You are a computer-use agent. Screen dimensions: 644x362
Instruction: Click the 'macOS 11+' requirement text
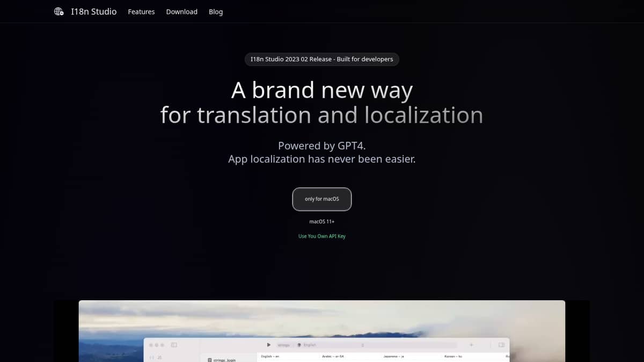point(322,222)
